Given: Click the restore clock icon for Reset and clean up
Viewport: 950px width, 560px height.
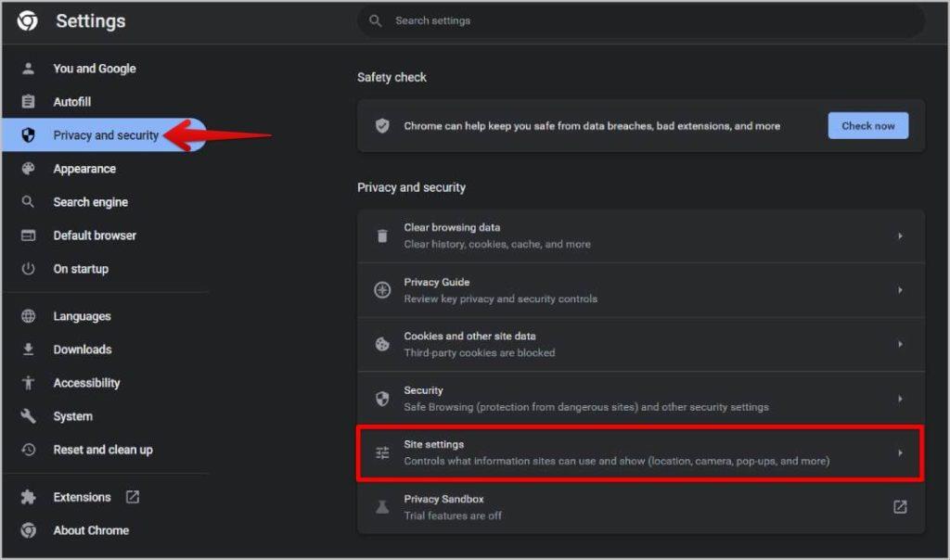Looking at the screenshot, I should pyautogui.click(x=28, y=450).
